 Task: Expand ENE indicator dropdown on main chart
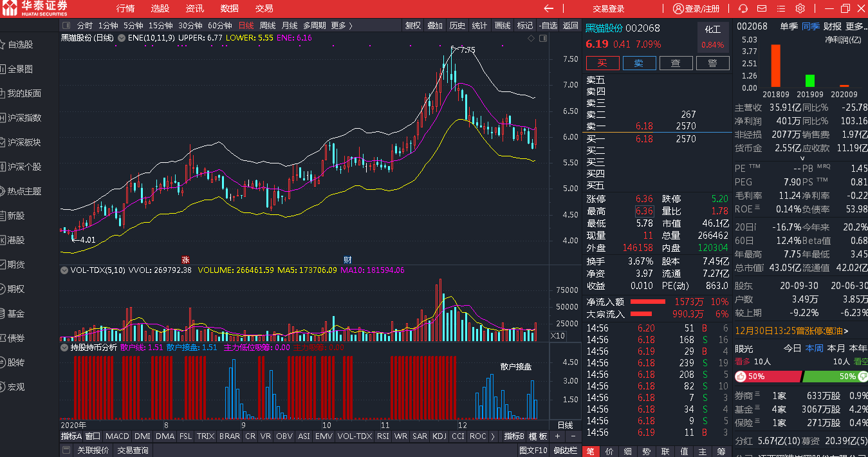(121, 38)
